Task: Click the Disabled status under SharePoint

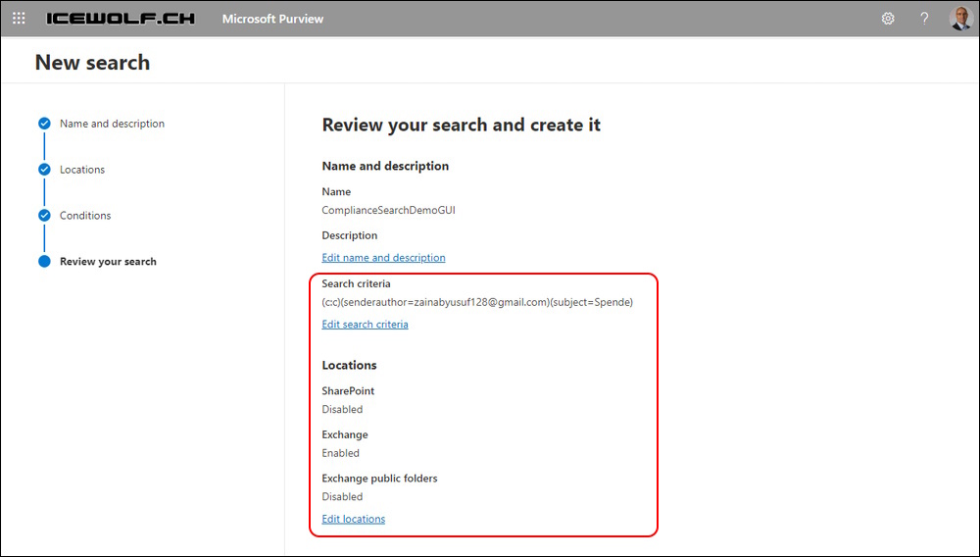Action: click(x=342, y=410)
